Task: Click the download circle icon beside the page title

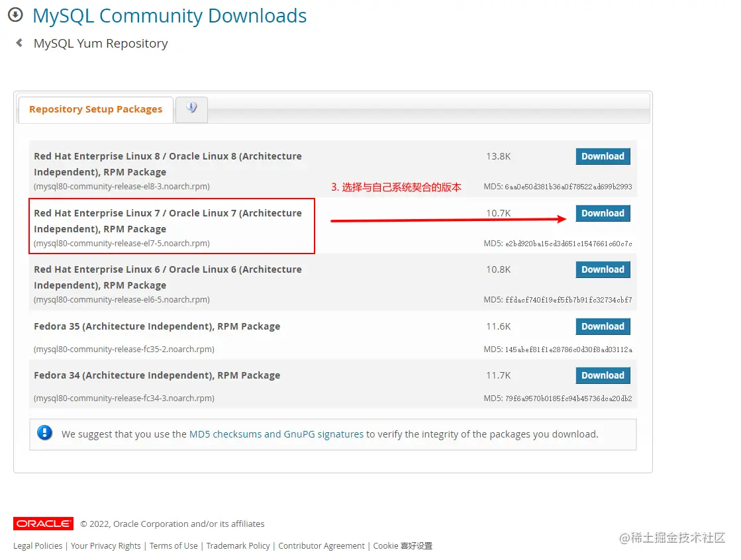Action: tap(15, 15)
